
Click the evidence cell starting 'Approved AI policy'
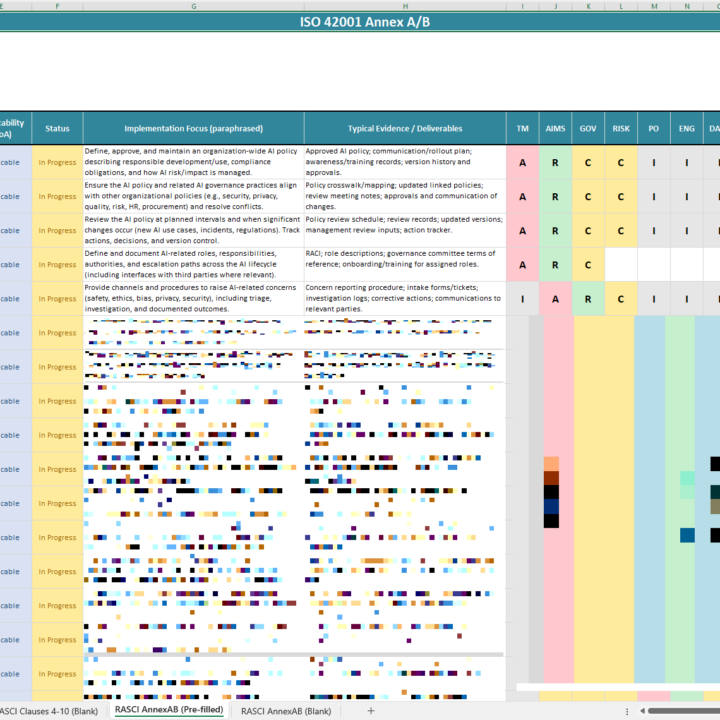(x=405, y=162)
